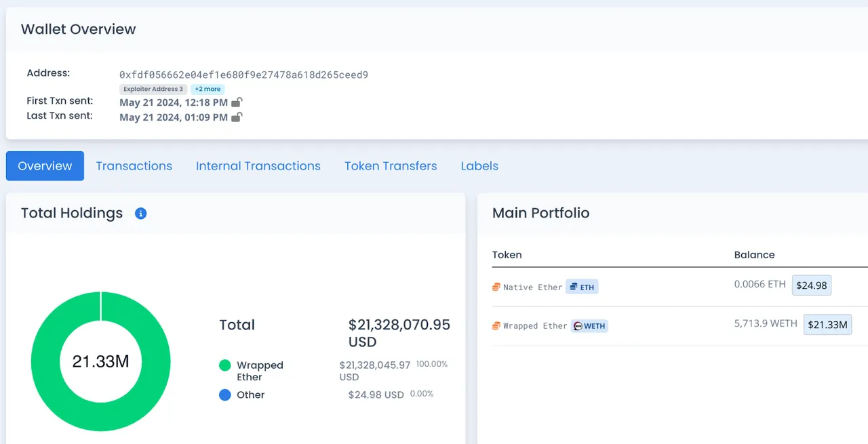Click the green Wrapped Ether legend dot
The height and width of the screenshot is (444, 868).
point(225,365)
